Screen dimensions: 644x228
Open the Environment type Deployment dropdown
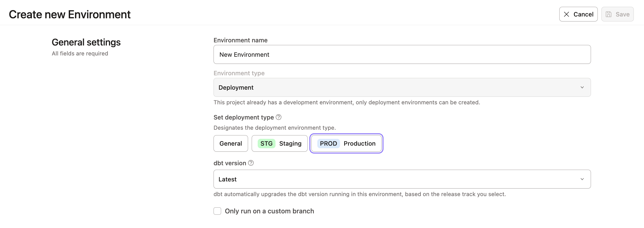(x=402, y=87)
